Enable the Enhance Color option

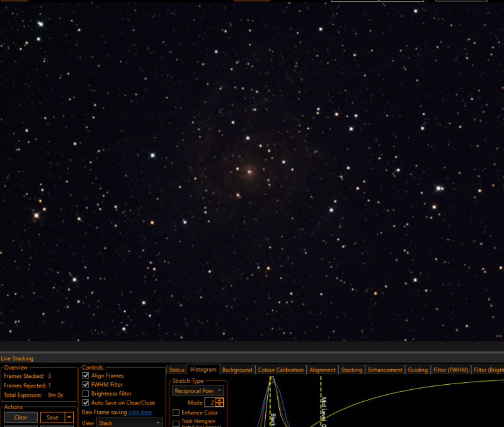[x=176, y=413]
